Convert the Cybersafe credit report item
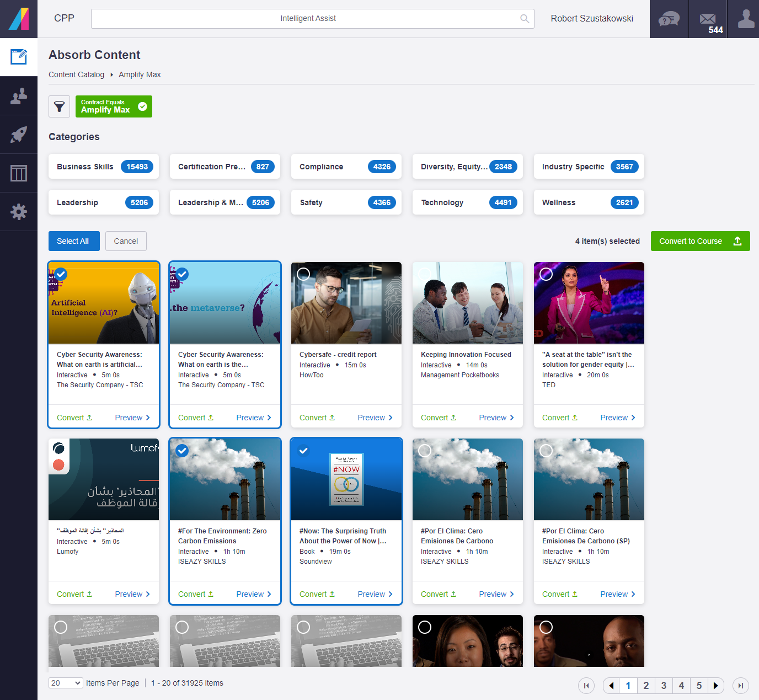This screenshot has height=700, width=759. (317, 418)
